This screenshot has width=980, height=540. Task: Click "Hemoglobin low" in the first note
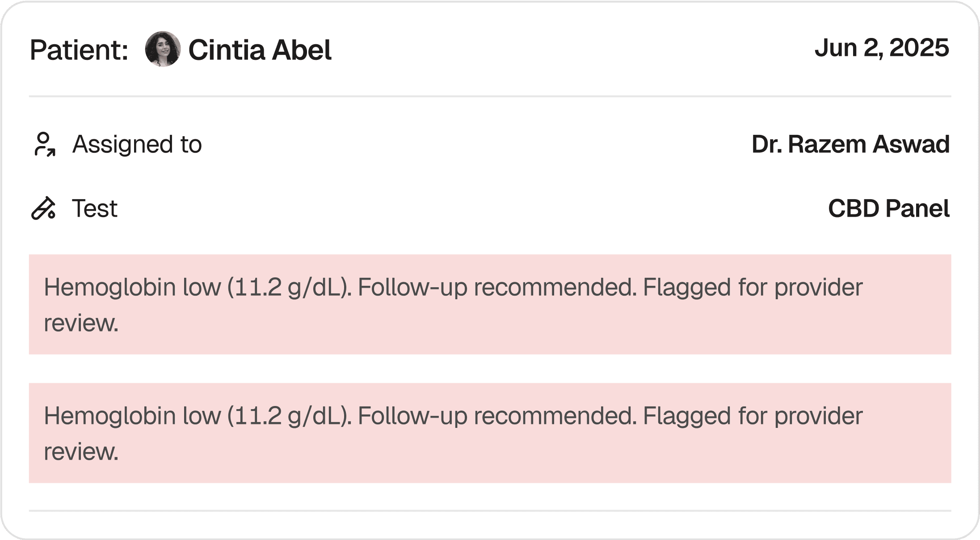click(x=132, y=287)
